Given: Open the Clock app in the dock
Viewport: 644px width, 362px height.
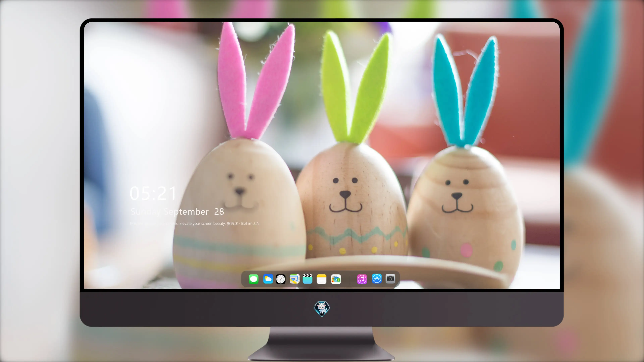Looking at the screenshot, I should coord(281,279).
